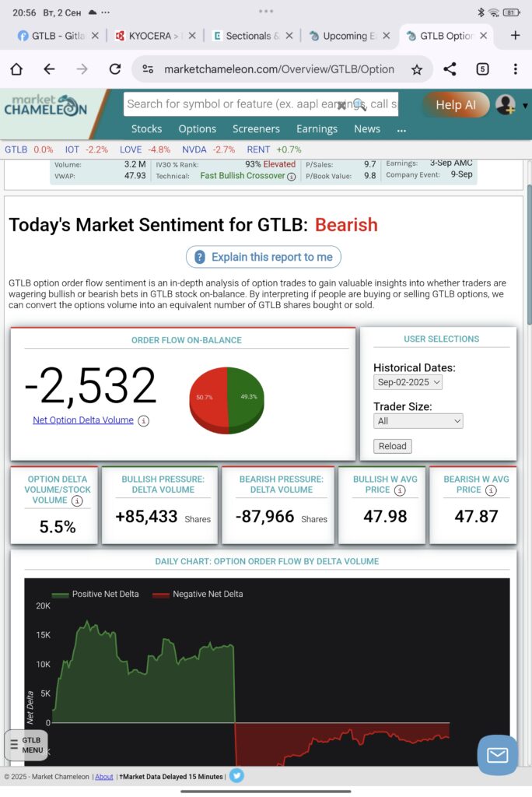Open the browser three-dot overflow menu
Image resolution: width=532 pixels, height=797 pixels.
[x=515, y=69]
